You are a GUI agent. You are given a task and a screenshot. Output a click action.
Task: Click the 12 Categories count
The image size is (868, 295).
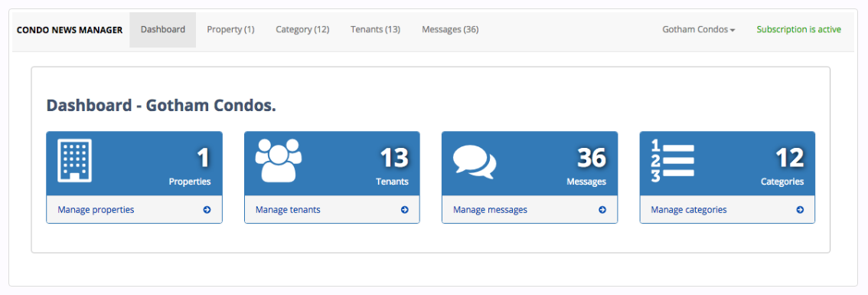pos(789,158)
